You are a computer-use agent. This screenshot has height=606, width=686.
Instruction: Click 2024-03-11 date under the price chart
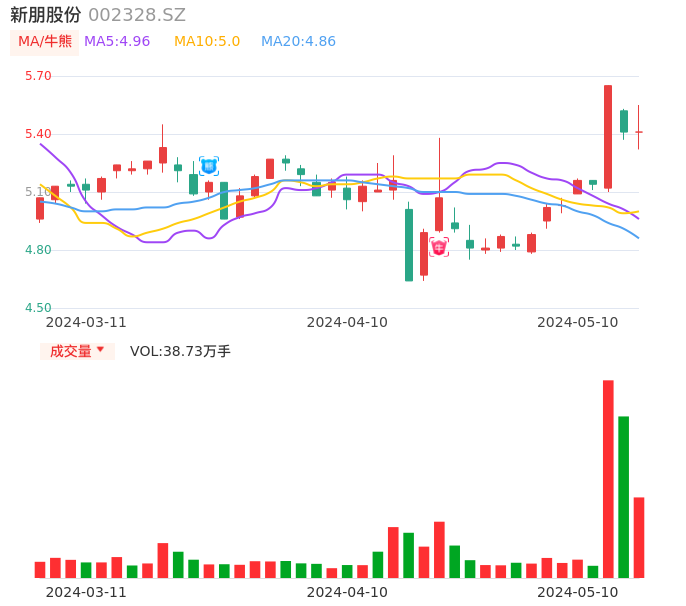(87, 322)
